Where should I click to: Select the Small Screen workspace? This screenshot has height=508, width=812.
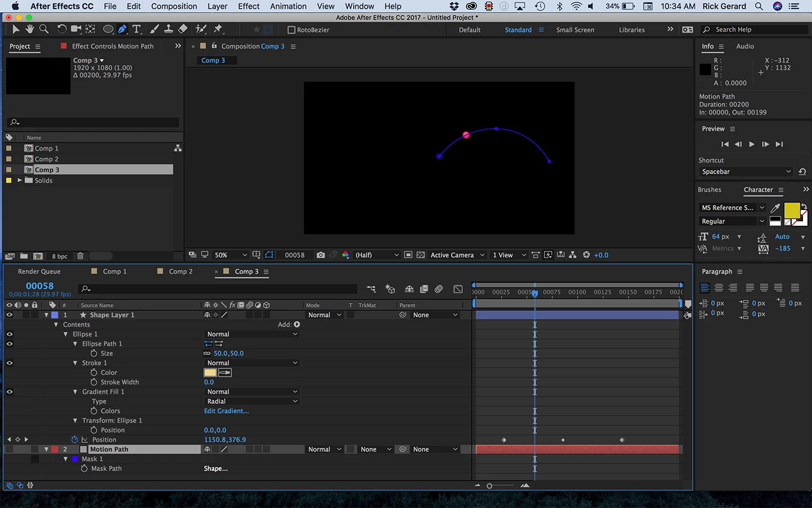tap(575, 30)
